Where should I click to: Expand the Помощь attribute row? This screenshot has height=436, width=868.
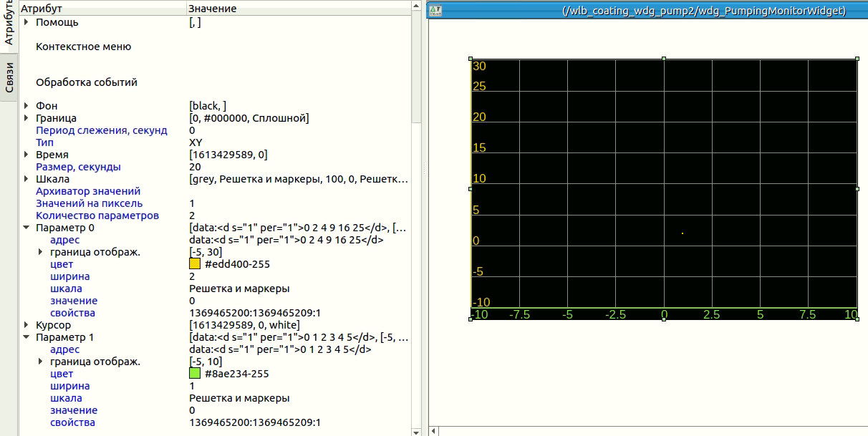pyautogui.click(x=26, y=22)
